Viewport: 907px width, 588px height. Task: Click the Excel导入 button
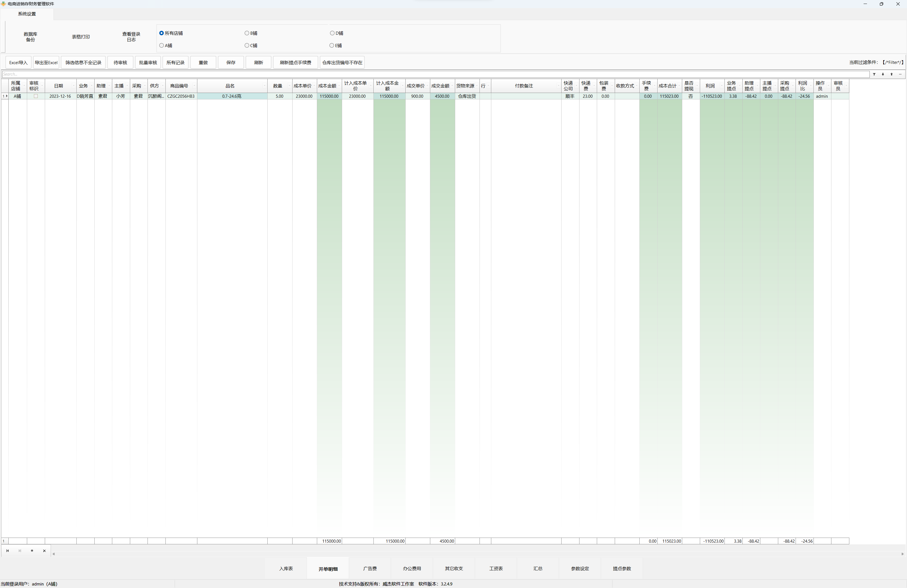click(x=18, y=62)
